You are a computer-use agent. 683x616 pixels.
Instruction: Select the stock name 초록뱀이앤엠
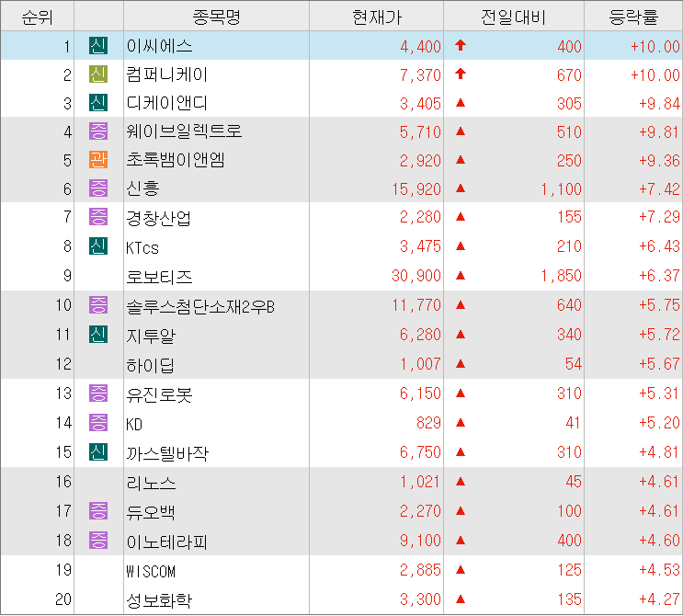176,160
